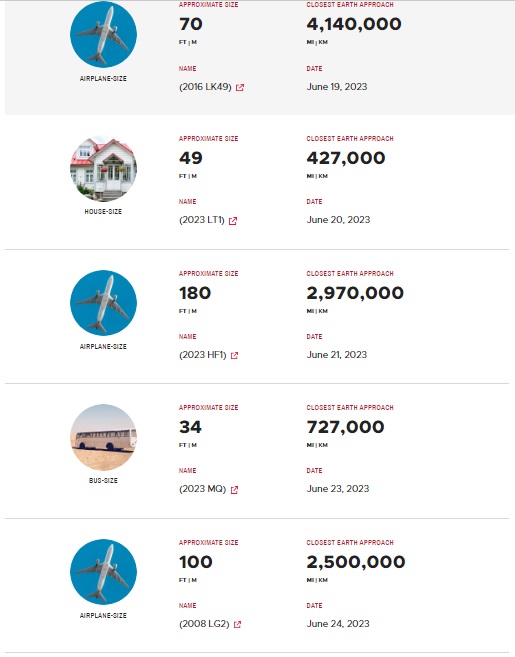Follow the (2023 HF1) name link
This screenshot has height=657, width=515.
202,355
